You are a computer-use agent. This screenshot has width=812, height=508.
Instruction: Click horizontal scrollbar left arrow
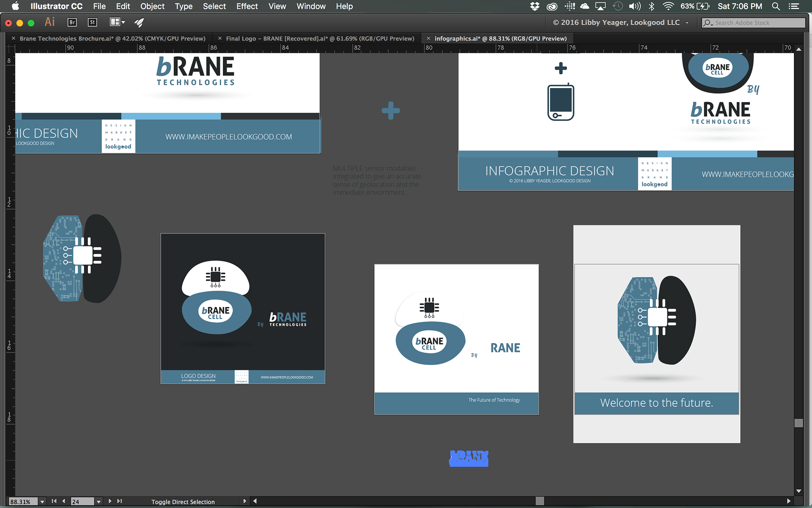coord(255,501)
